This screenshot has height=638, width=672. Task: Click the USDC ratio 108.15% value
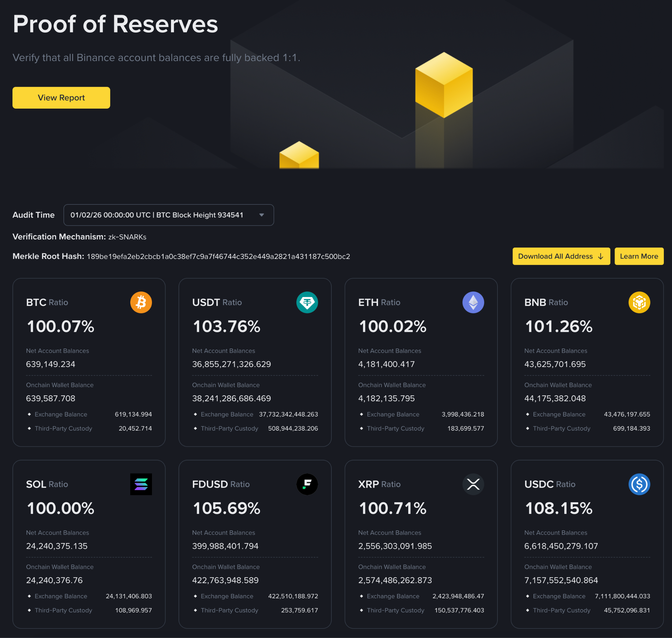(558, 508)
